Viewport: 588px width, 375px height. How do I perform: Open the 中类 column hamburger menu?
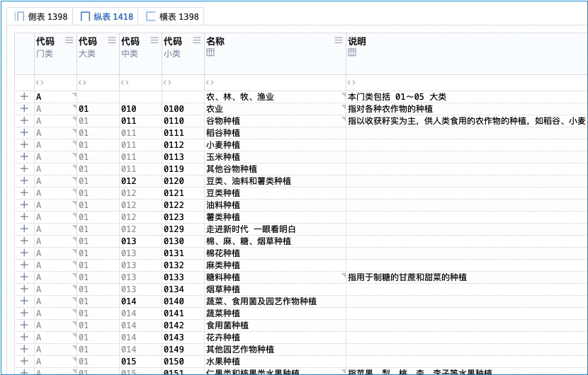tap(154, 41)
